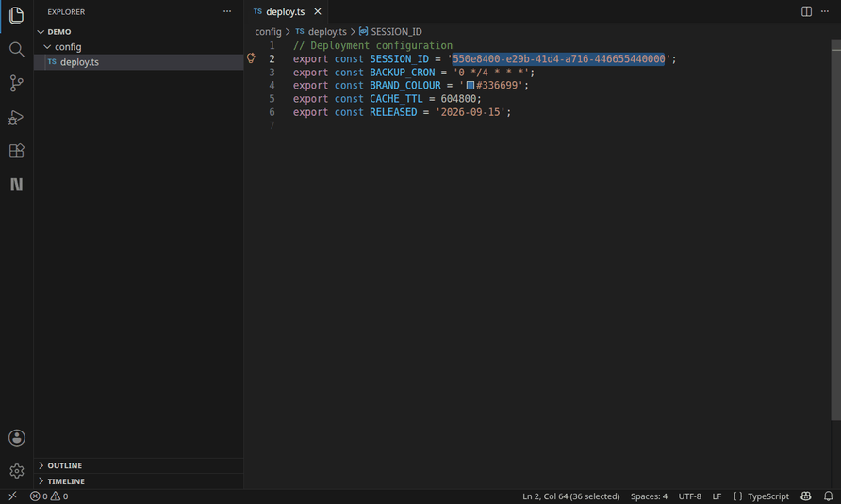Change file encoding UTF-8
Viewport: 841px width, 504px height.
pos(689,496)
